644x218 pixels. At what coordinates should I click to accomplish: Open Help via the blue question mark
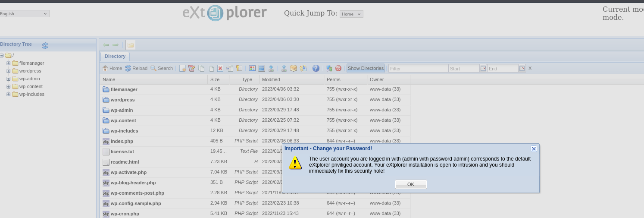[316, 68]
